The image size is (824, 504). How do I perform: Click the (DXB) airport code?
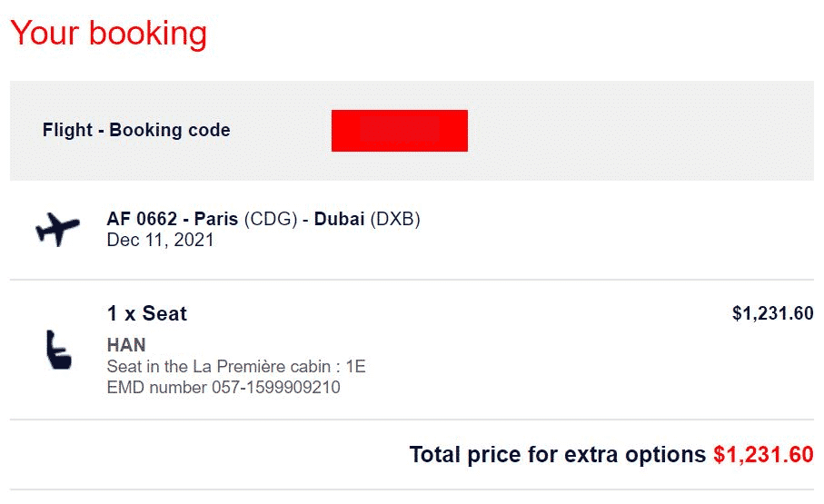(x=395, y=219)
